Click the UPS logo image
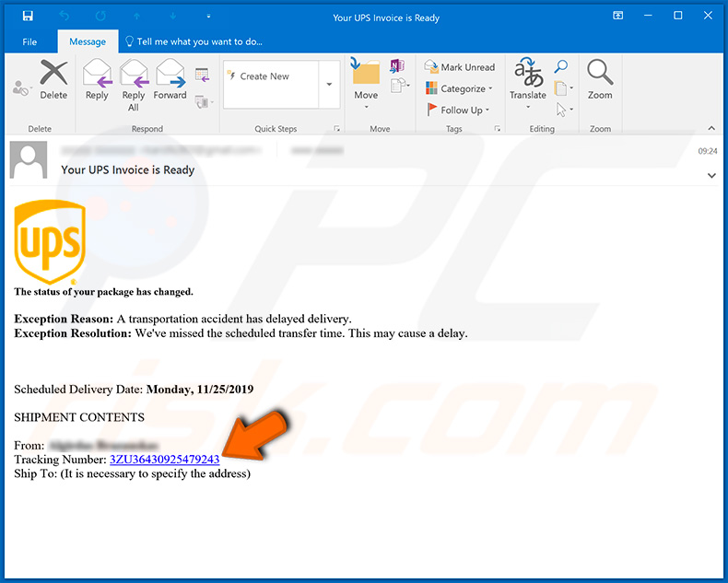The width and height of the screenshot is (728, 583). pos(50,242)
